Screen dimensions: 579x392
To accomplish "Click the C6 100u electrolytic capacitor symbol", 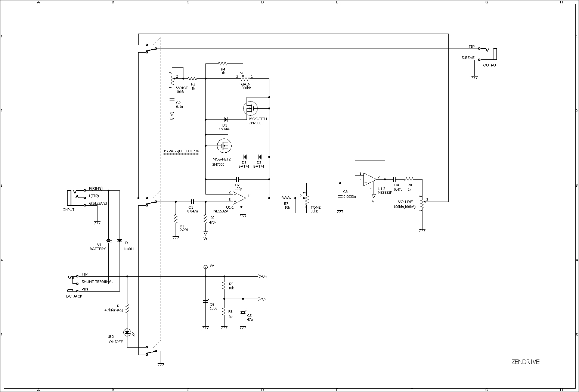I will pos(205,301).
